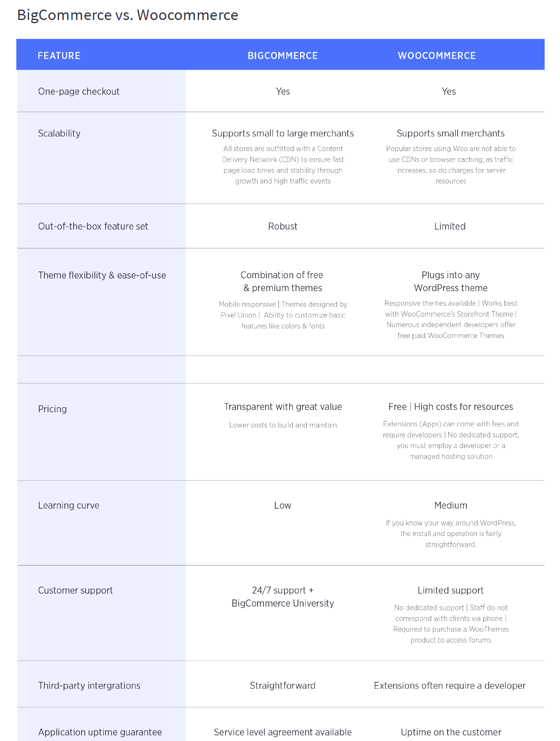Click "Plugs into any WordPress theme" text
This screenshot has height=741, width=560.
(450, 282)
